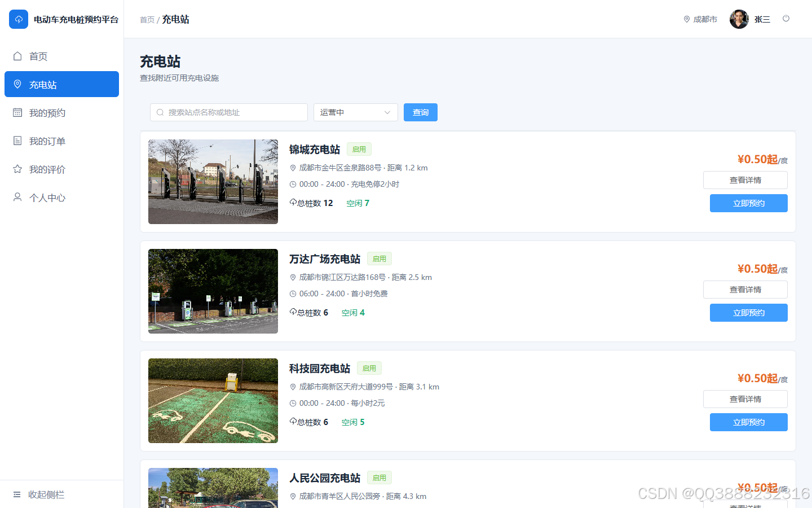
Task: Click the address 成都市高新区天府大道999号
Action: click(346, 387)
